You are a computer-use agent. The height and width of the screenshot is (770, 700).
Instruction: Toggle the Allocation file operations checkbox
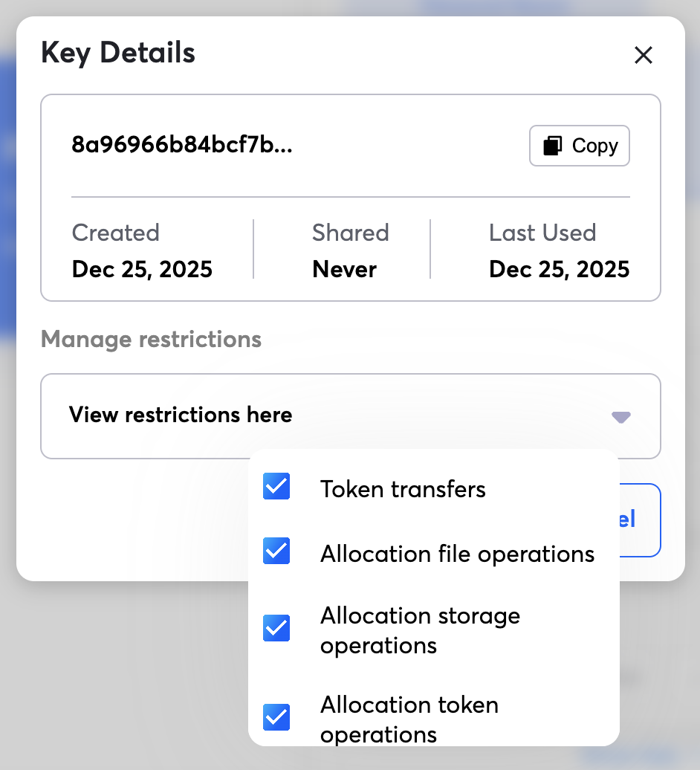coord(276,551)
